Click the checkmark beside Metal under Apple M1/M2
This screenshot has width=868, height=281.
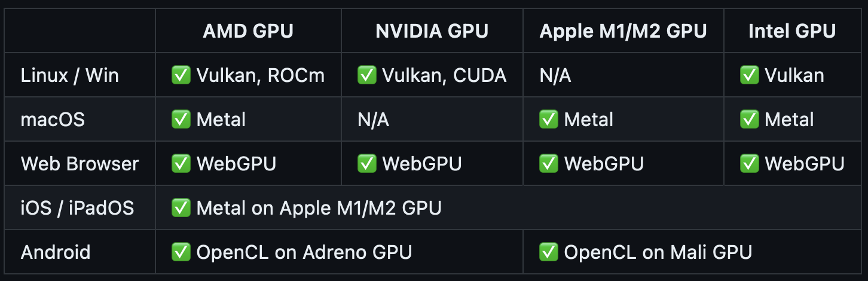(x=548, y=120)
